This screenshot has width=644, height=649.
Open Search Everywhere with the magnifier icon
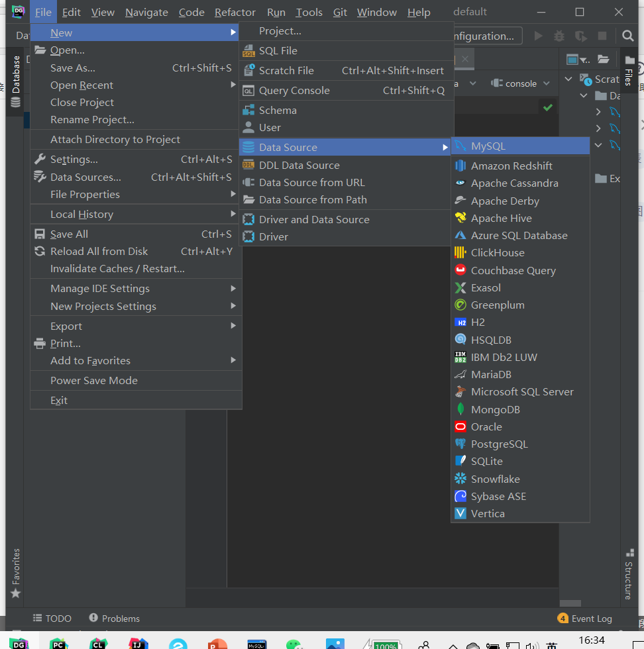627,36
